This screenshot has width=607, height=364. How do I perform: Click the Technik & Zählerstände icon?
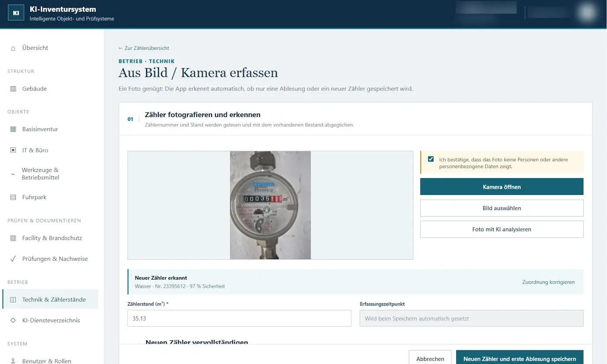point(13,299)
